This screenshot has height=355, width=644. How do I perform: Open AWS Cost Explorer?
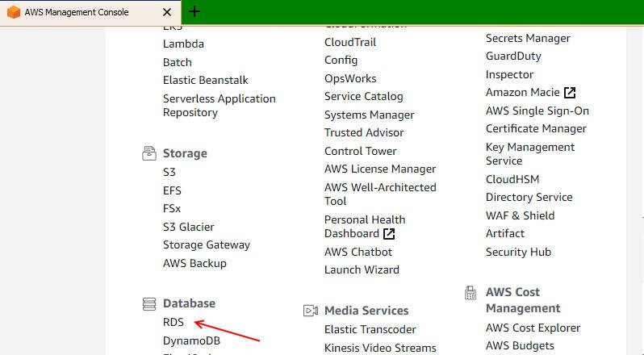click(x=533, y=328)
